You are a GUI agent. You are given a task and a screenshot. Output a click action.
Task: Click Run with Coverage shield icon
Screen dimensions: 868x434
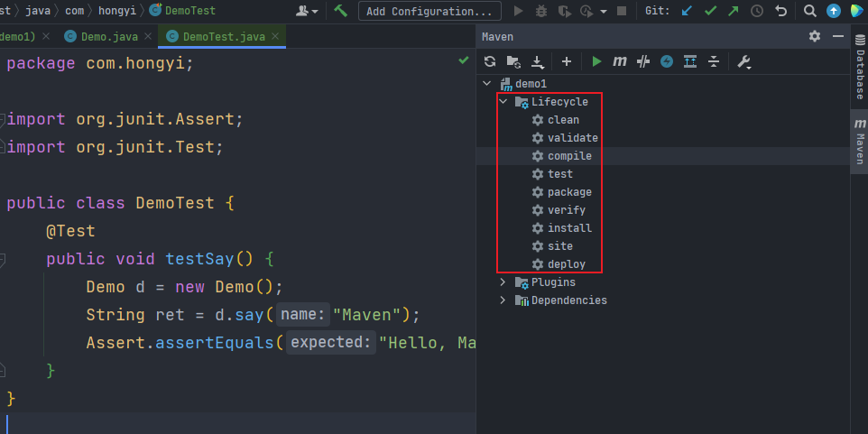point(564,11)
